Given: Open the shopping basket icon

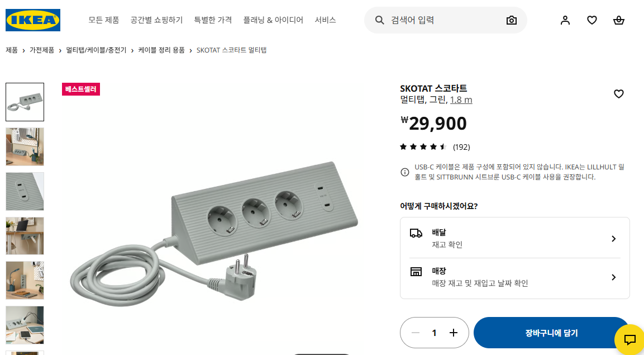Looking at the screenshot, I should coord(618,20).
